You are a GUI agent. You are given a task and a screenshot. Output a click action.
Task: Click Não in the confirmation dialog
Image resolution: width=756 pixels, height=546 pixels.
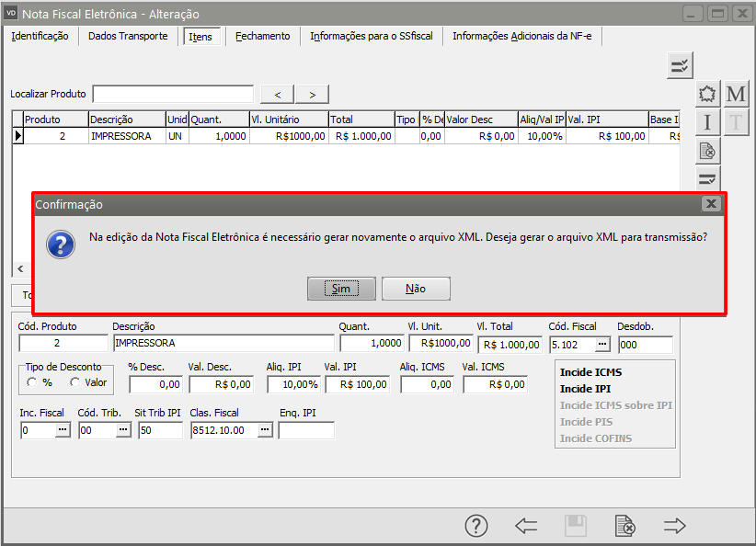416,289
